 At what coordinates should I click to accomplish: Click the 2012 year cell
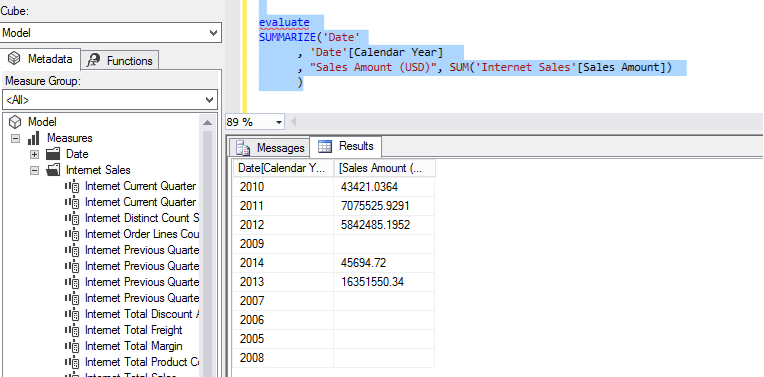(x=283, y=225)
